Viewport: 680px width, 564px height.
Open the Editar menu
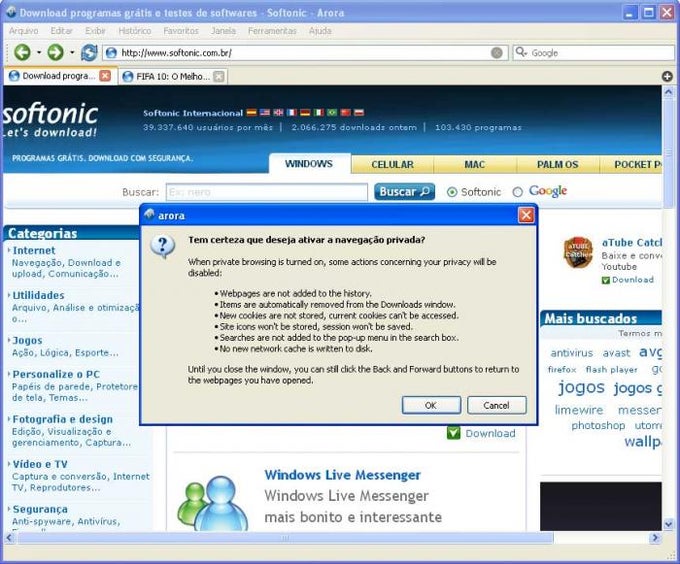coord(62,31)
